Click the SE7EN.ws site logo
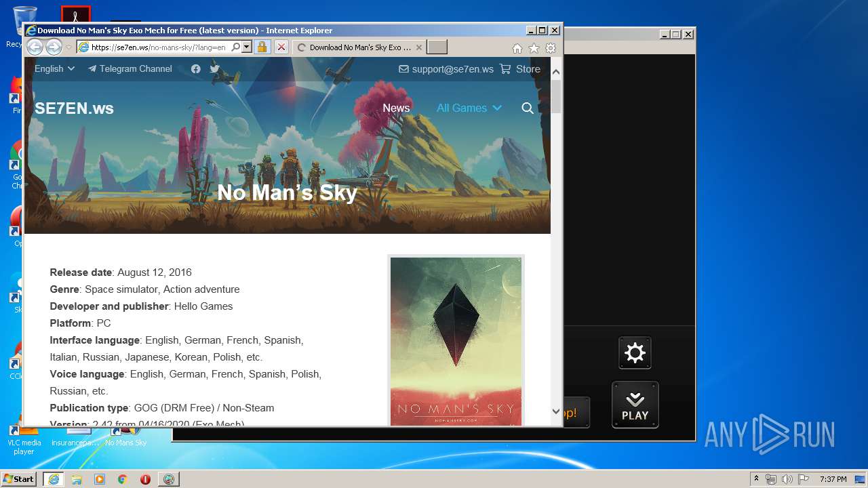 [x=74, y=108]
